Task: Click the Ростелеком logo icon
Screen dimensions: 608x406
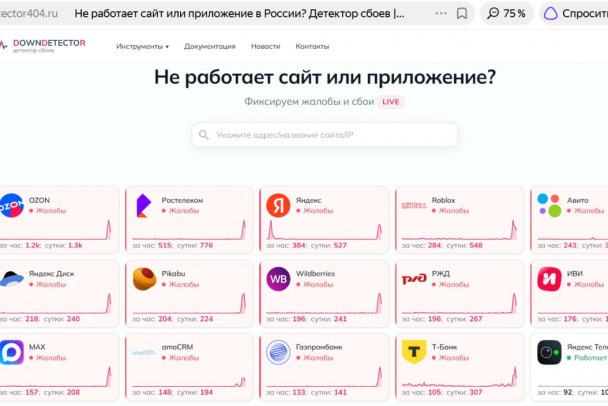Action: [143, 205]
